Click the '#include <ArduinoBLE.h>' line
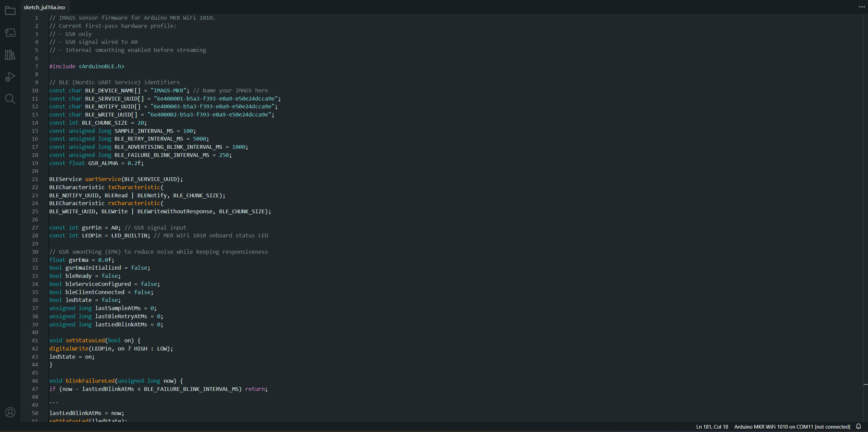This screenshot has width=868, height=432. pyautogui.click(x=87, y=66)
